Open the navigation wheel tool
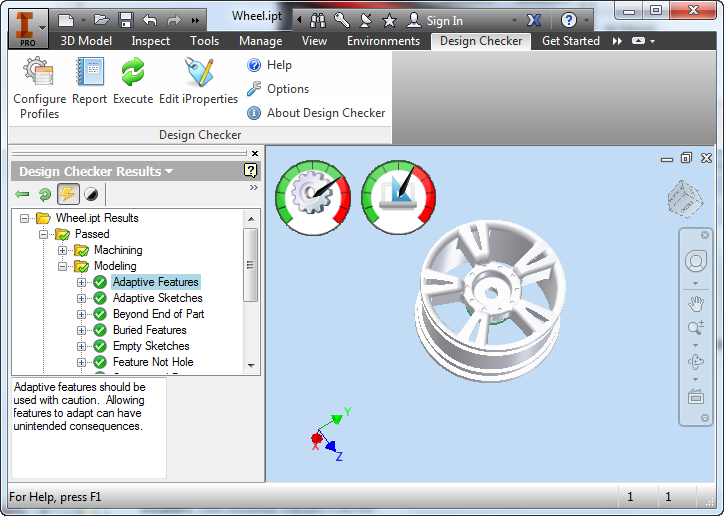Viewport: 724px width, 516px height. pyautogui.click(x=696, y=261)
